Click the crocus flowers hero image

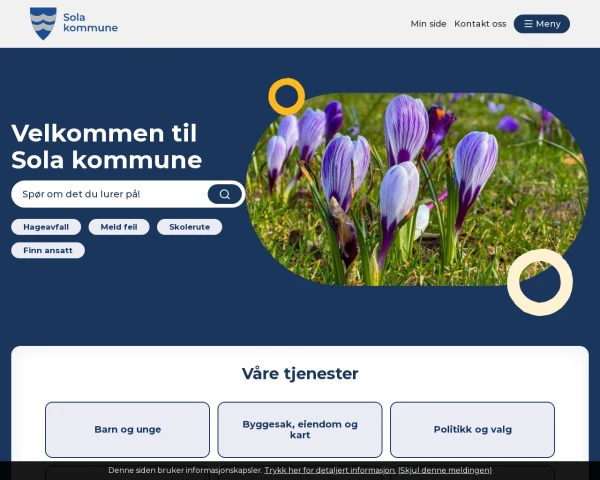coord(417,189)
